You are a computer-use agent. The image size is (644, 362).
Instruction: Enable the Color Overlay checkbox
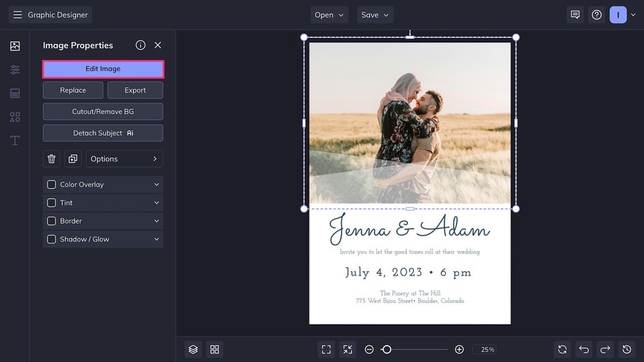[x=51, y=185]
